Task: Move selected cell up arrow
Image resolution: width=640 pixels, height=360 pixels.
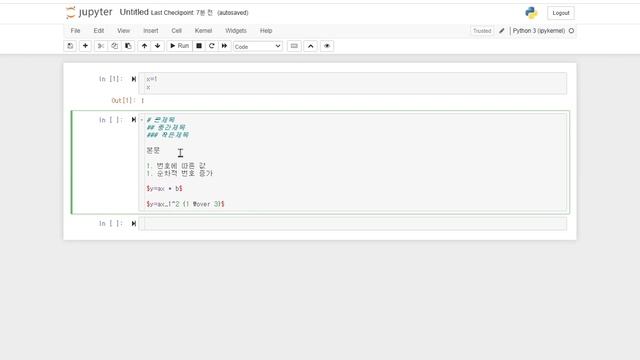Action: [x=144, y=46]
